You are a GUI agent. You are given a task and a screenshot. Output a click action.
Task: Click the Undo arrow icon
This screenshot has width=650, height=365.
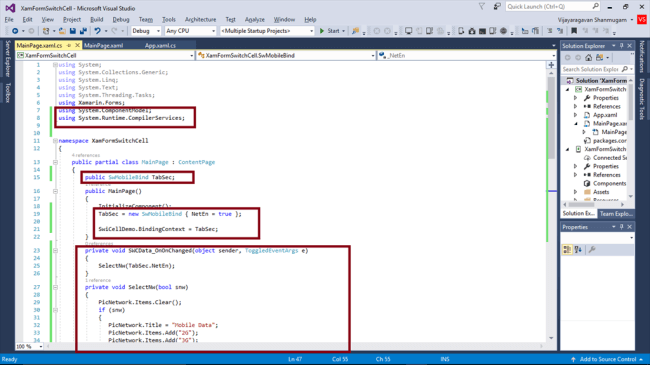(97, 31)
